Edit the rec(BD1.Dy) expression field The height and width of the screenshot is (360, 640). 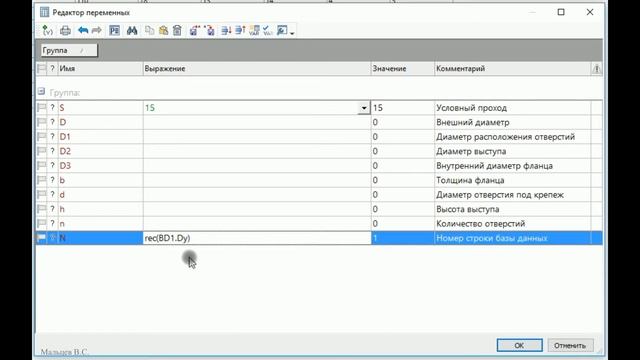click(257, 238)
